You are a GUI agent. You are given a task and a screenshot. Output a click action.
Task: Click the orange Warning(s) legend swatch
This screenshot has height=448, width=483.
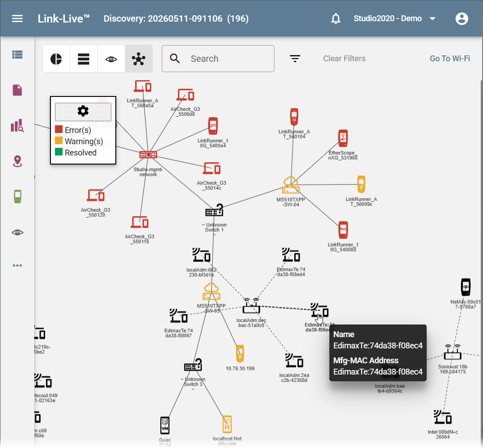[59, 141]
